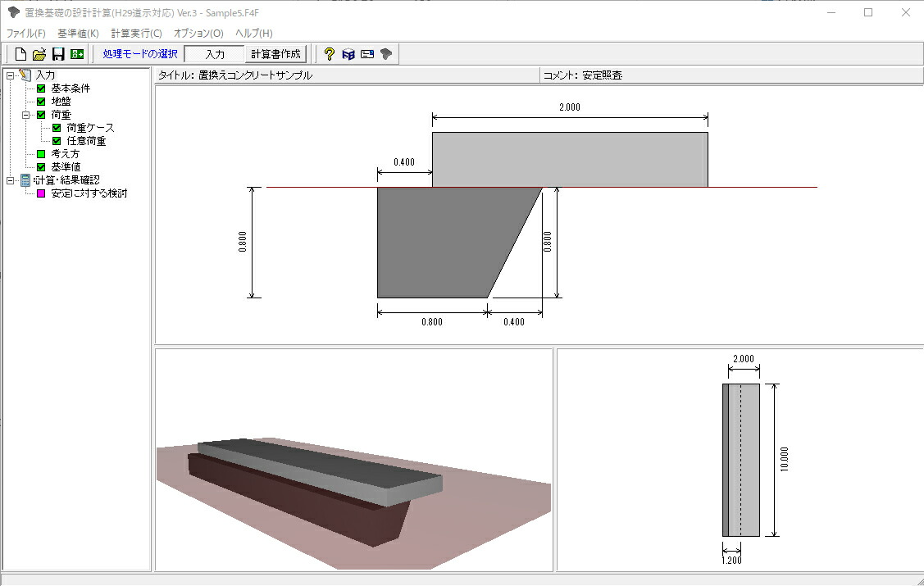Click the plan view drawing with 10.000 dimension

coord(740,460)
